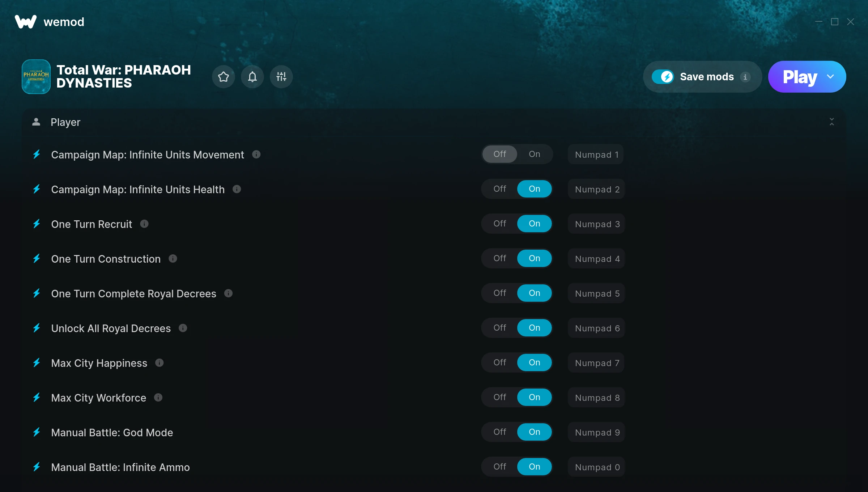Click lightning icon beside Manual Battle: God Mode

(37, 432)
